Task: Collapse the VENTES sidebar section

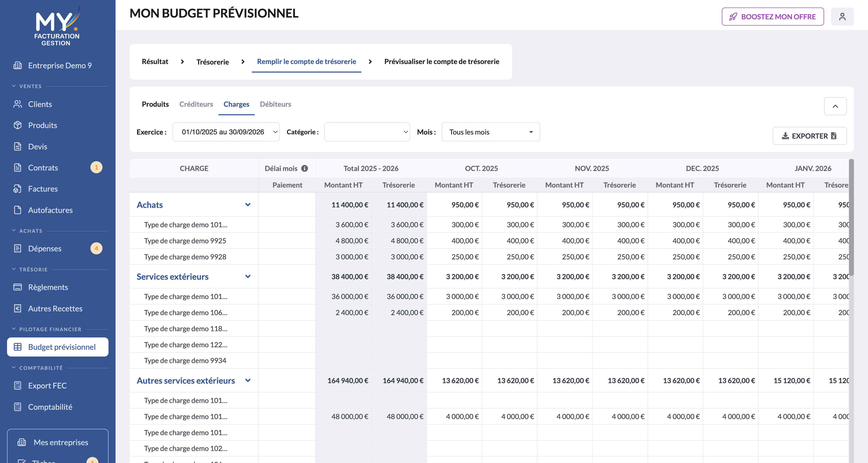Action: click(x=14, y=86)
